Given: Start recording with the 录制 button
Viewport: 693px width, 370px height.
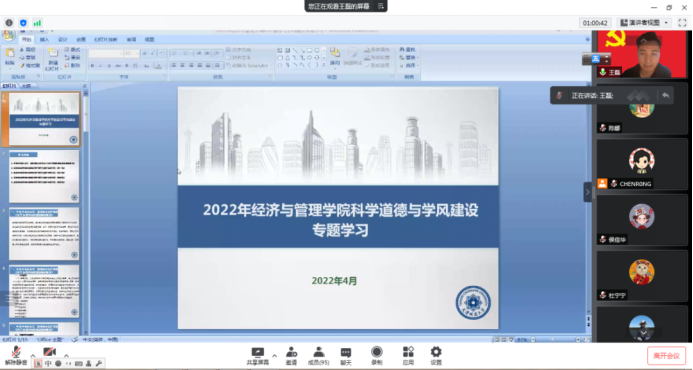Looking at the screenshot, I should point(377,356).
